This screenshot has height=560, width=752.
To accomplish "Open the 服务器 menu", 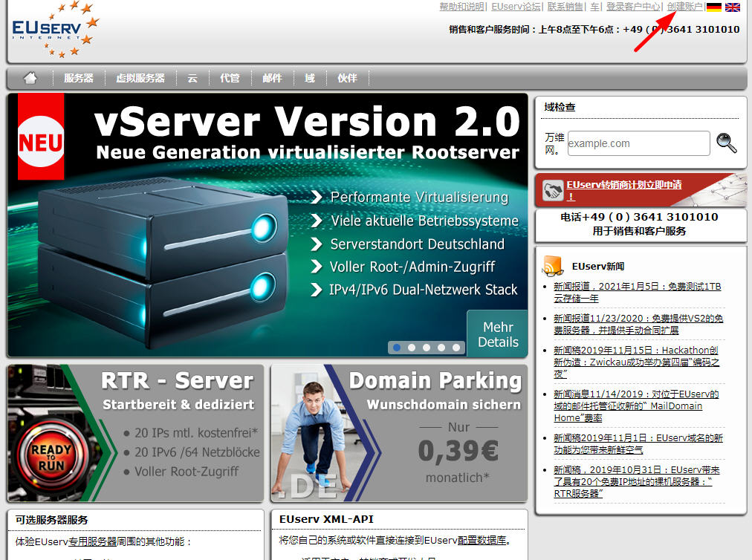I will coord(79,78).
